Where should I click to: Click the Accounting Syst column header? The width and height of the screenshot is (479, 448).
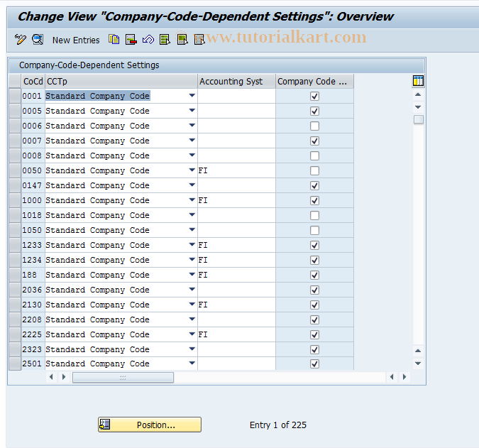[236, 82]
